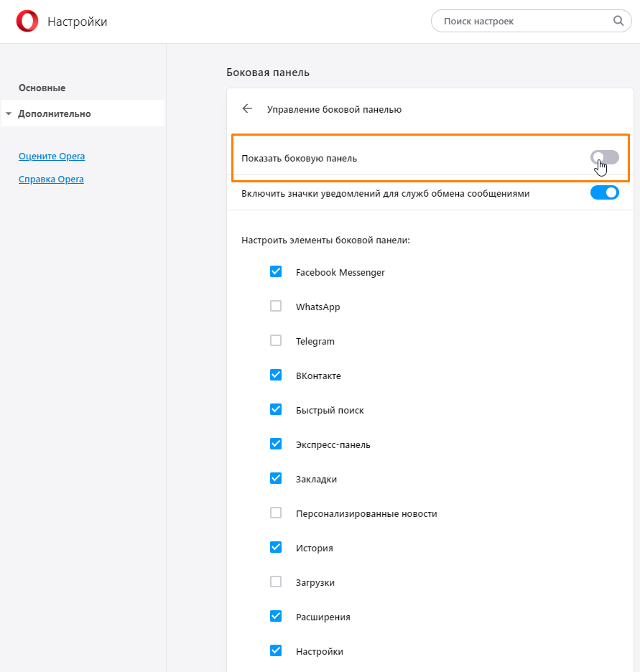
Task: Open the Справка Opera link
Action: pos(51,179)
